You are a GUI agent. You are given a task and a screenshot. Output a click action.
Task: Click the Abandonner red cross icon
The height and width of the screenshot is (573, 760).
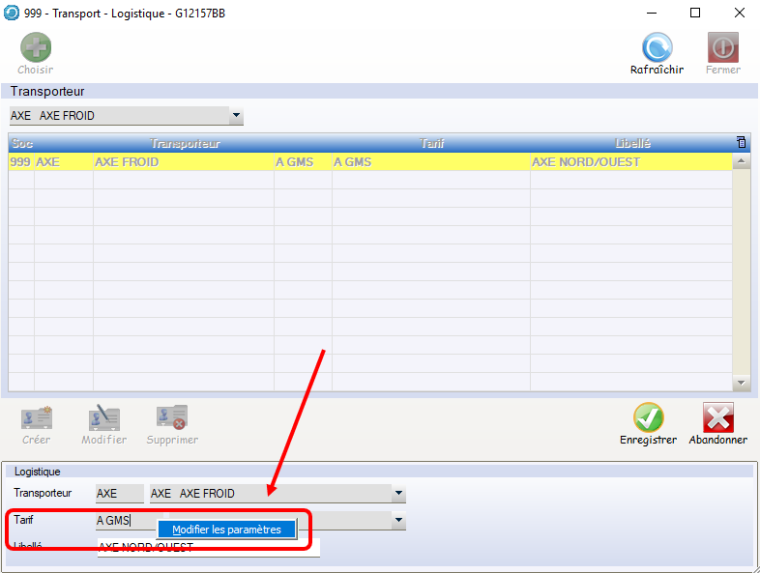point(718,417)
